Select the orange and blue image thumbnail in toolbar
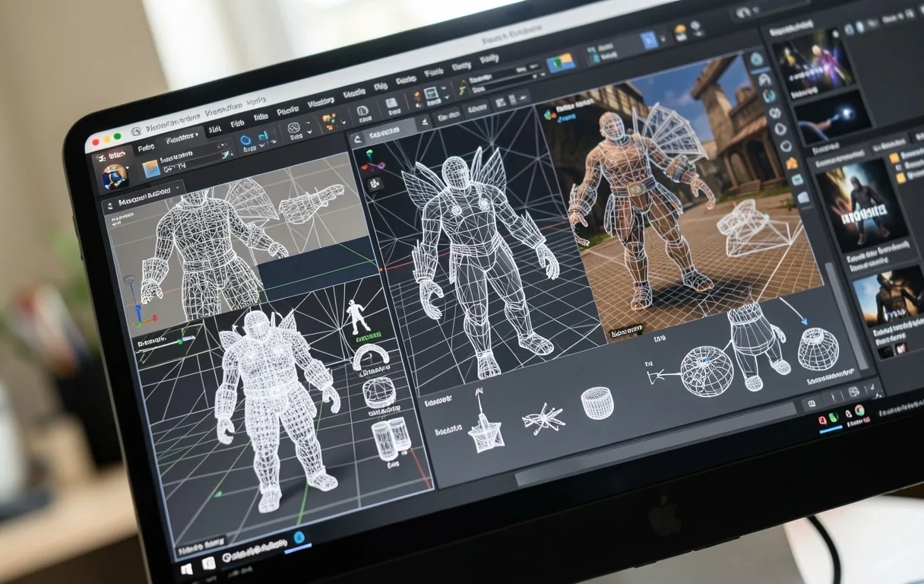924x584 pixels. [x=152, y=169]
